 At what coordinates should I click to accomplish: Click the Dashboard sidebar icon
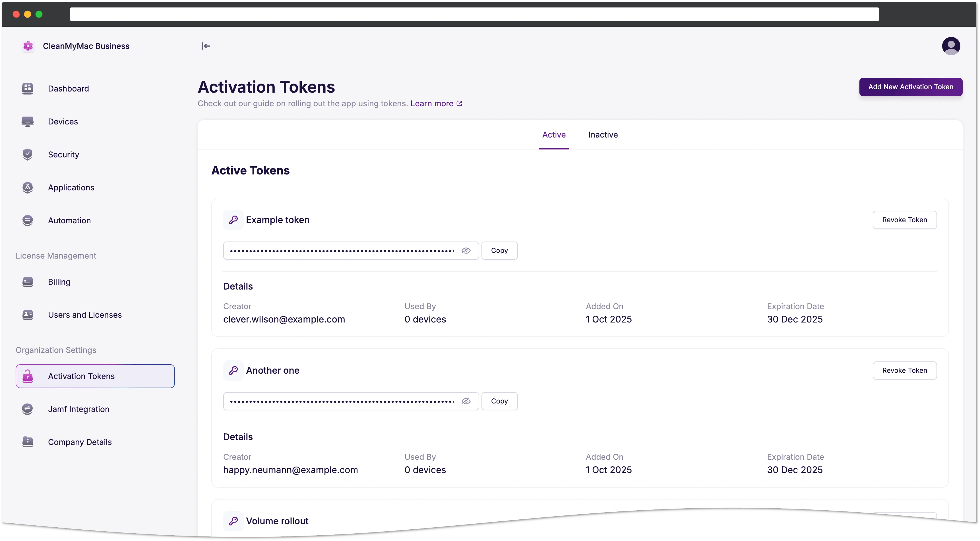[27, 89]
